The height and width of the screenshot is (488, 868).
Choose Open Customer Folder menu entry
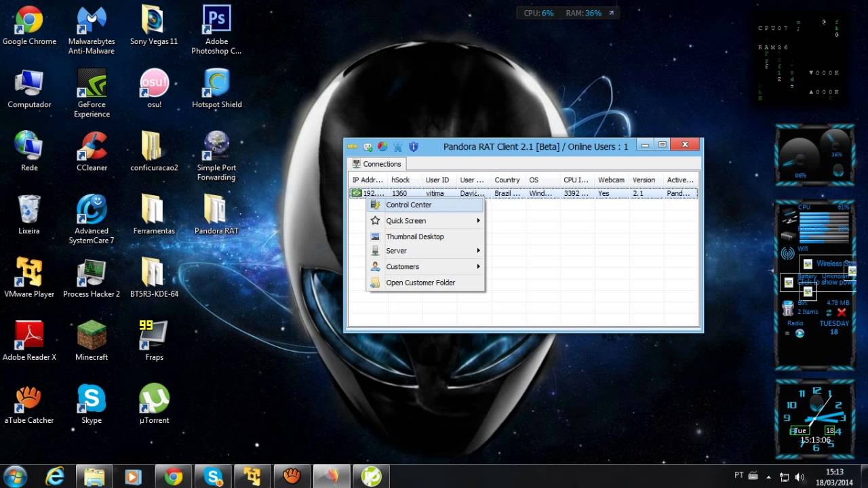pyautogui.click(x=426, y=283)
